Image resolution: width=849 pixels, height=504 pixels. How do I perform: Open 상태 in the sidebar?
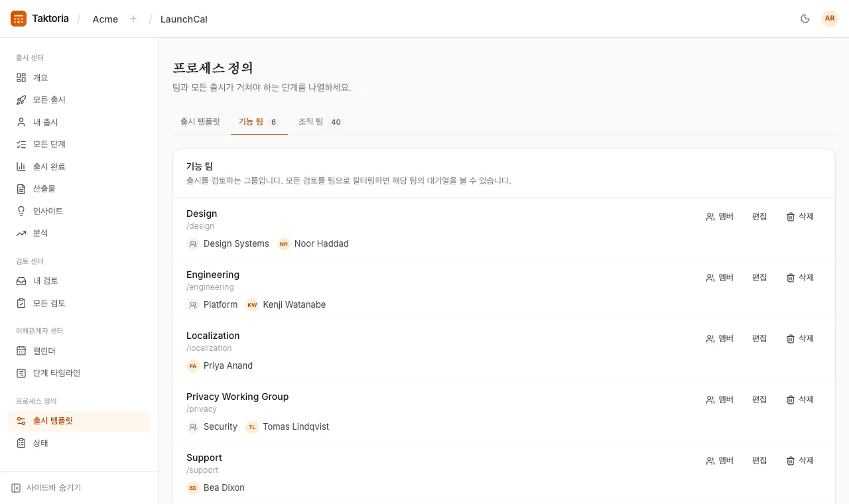(x=79, y=443)
